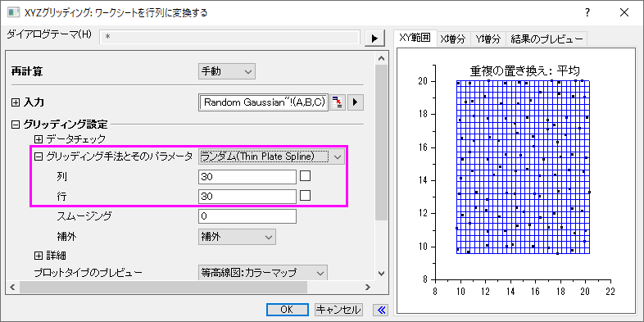644x322 pixels.
Task: Click the プロットタイプのプレビュー label
Action: pos(88,272)
